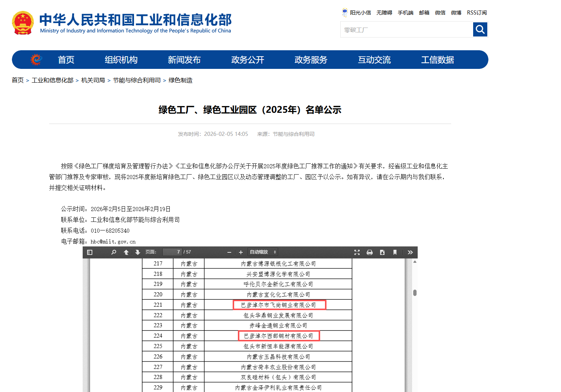The width and height of the screenshot is (561, 392).
Task: Open the RSS订阅 link
Action: tap(477, 13)
